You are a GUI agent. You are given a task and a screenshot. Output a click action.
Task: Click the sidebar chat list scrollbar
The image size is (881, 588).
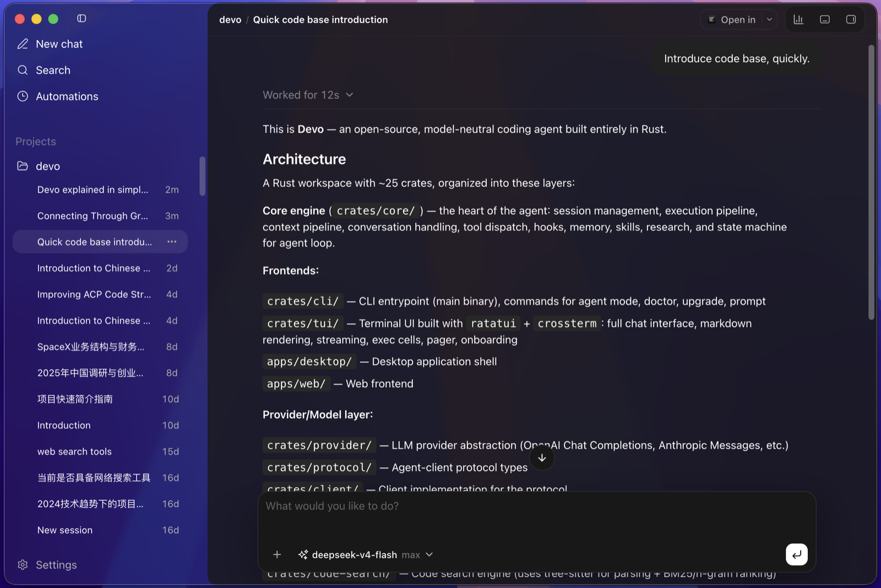click(202, 176)
